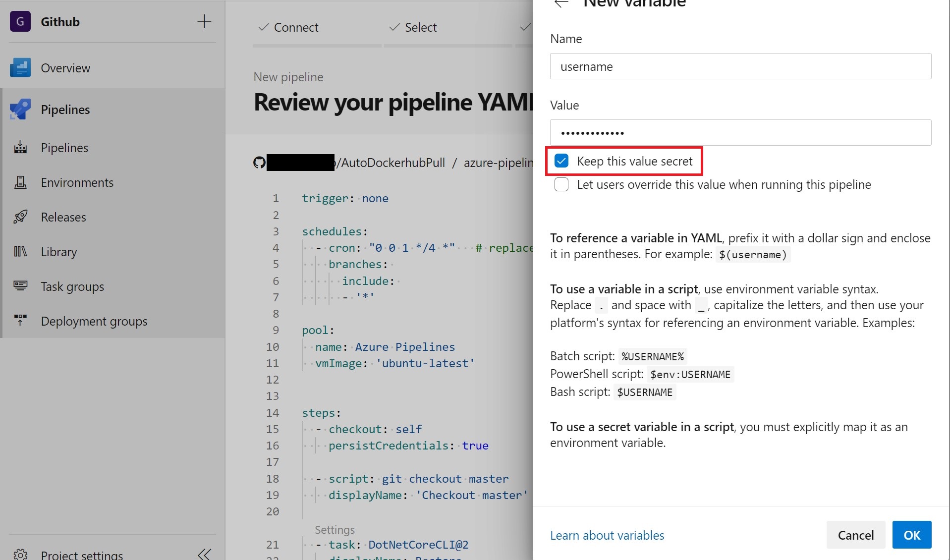Click the Connect wizard step

pyautogui.click(x=288, y=27)
